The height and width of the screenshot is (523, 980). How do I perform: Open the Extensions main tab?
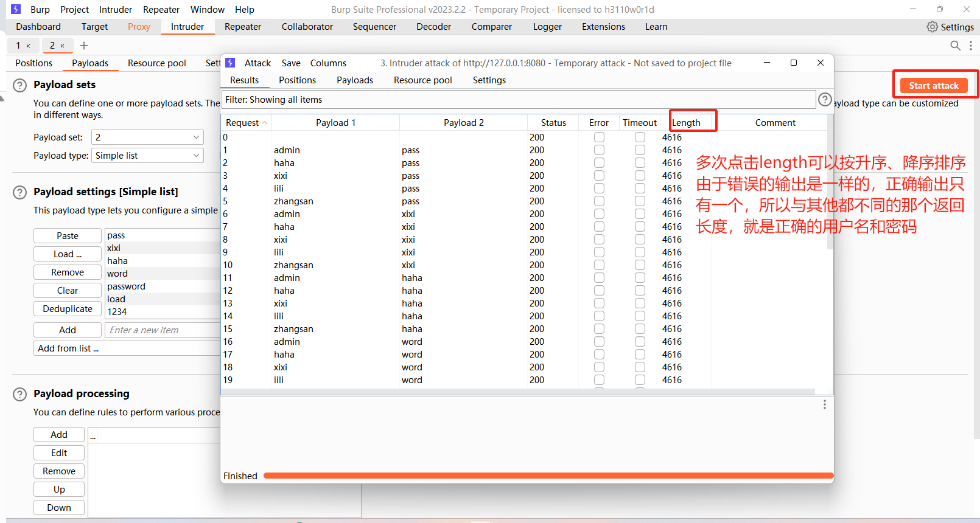(603, 27)
